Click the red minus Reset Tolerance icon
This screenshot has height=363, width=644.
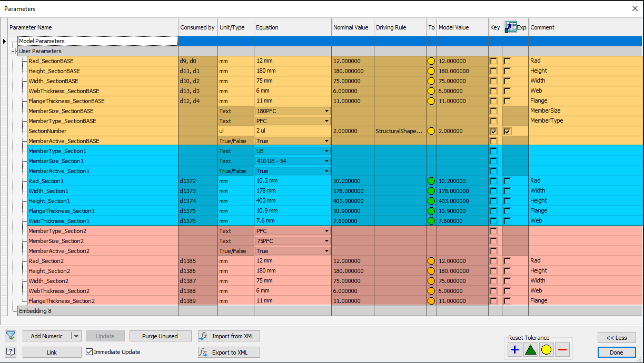pyautogui.click(x=561, y=349)
